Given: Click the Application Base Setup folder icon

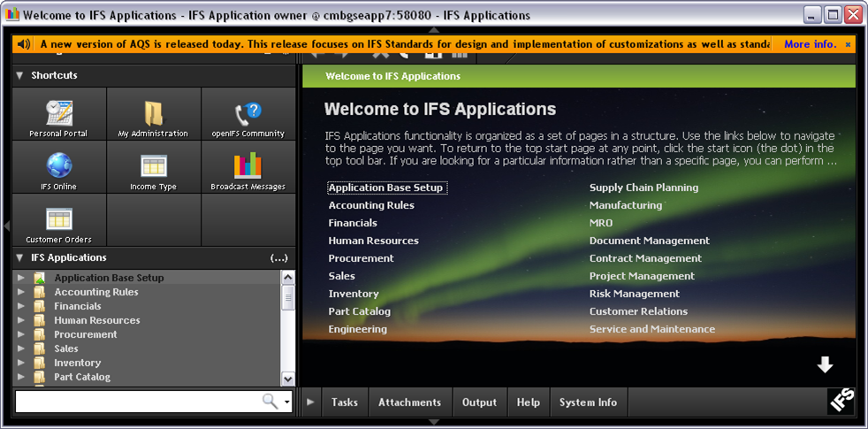Looking at the screenshot, I should [39, 278].
